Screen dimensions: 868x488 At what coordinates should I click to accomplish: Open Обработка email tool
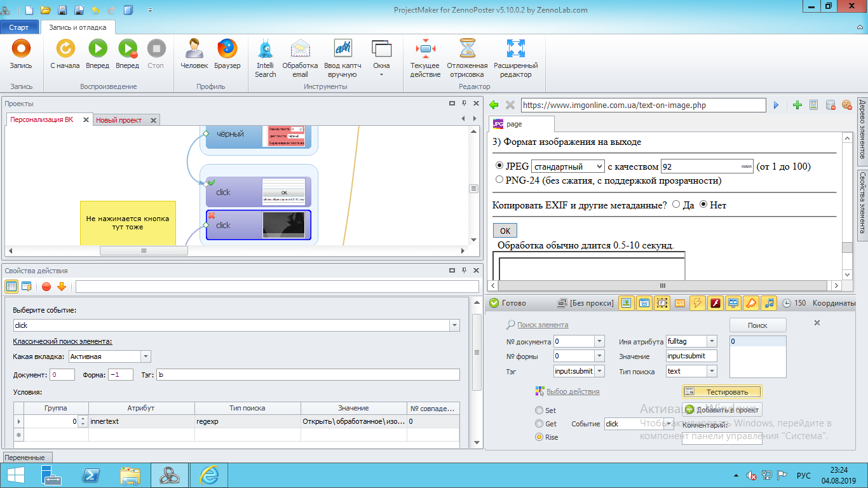click(x=300, y=58)
